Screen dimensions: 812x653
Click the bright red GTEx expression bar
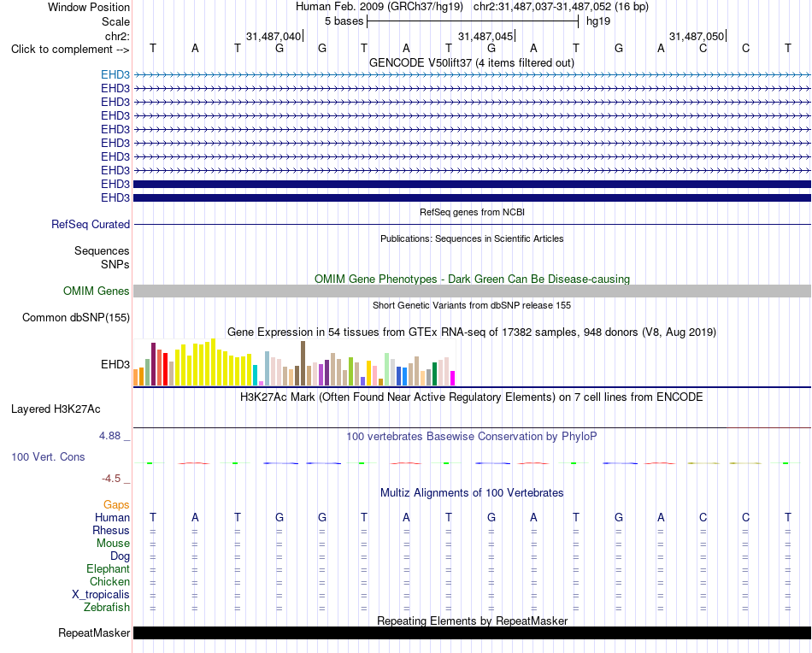click(165, 370)
